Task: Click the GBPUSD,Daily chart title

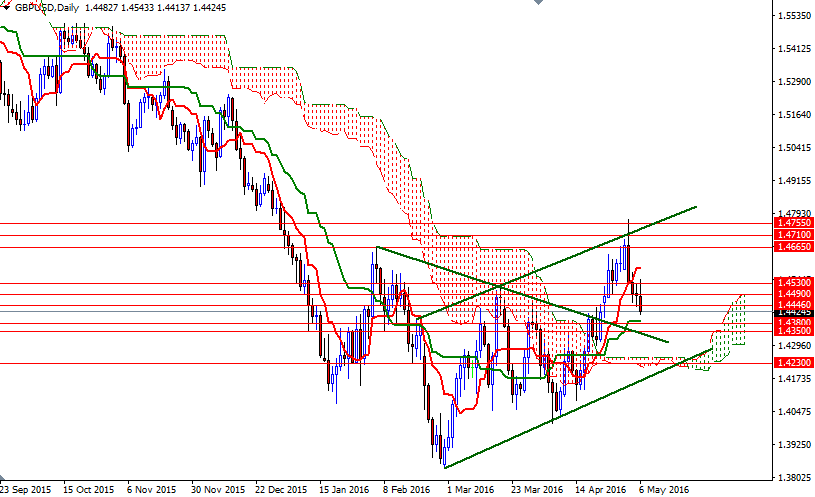Action: pyautogui.click(x=46, y=6)
